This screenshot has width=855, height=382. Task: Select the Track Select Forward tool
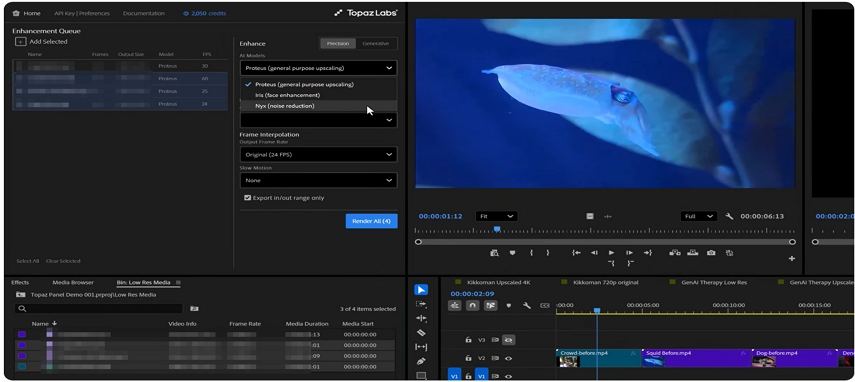pyautogui.click(x=421, y=304)
